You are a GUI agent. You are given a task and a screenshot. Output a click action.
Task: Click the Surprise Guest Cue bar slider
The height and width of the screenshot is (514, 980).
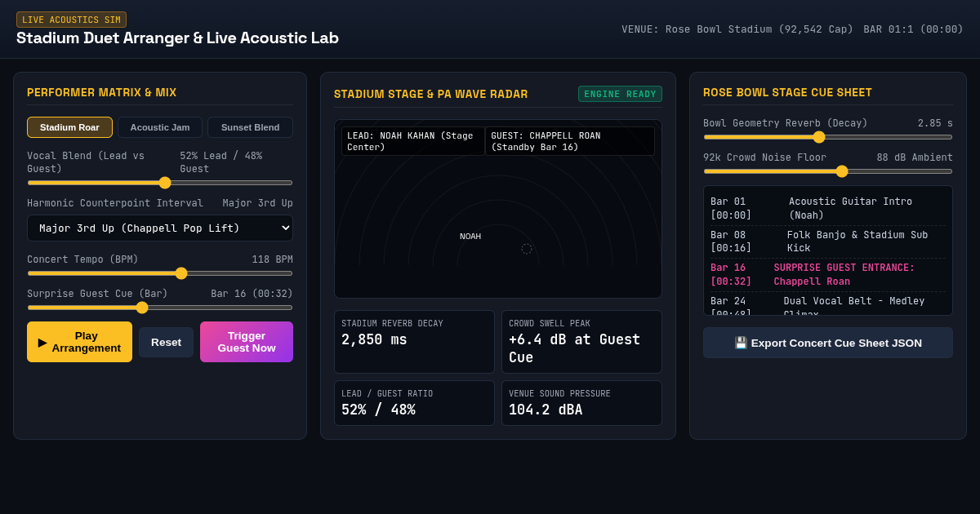(x=160, y=308)
